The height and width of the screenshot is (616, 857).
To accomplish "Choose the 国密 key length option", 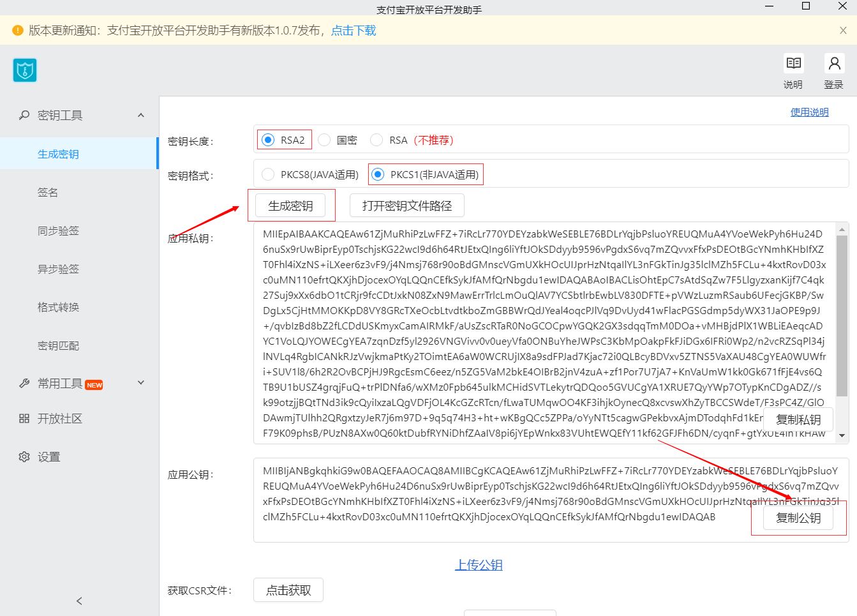I will tap(324, 139).
